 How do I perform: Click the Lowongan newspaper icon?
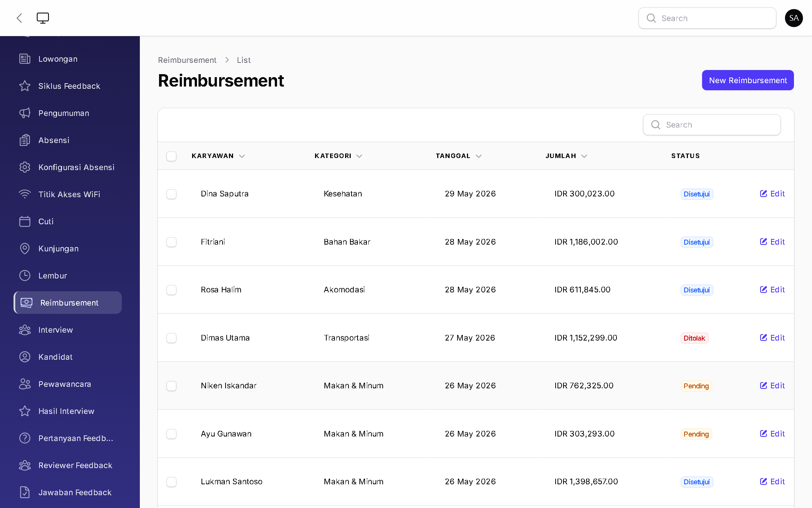[x=25, y=59]
